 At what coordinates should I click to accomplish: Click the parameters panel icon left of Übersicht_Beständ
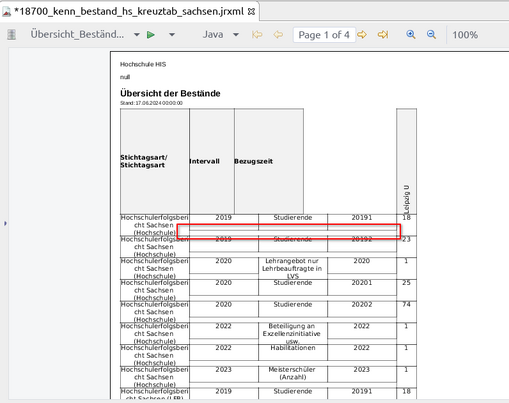pos(12,35)
